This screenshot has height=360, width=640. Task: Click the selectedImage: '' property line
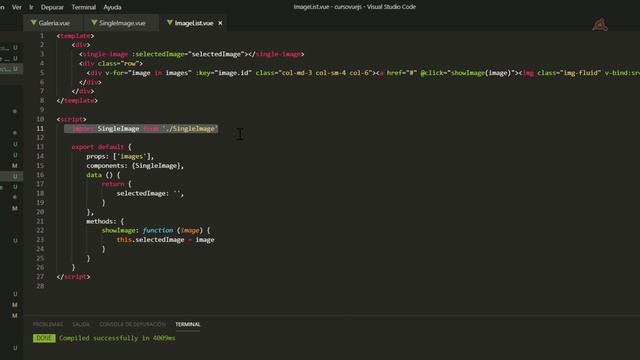[150, 193]
